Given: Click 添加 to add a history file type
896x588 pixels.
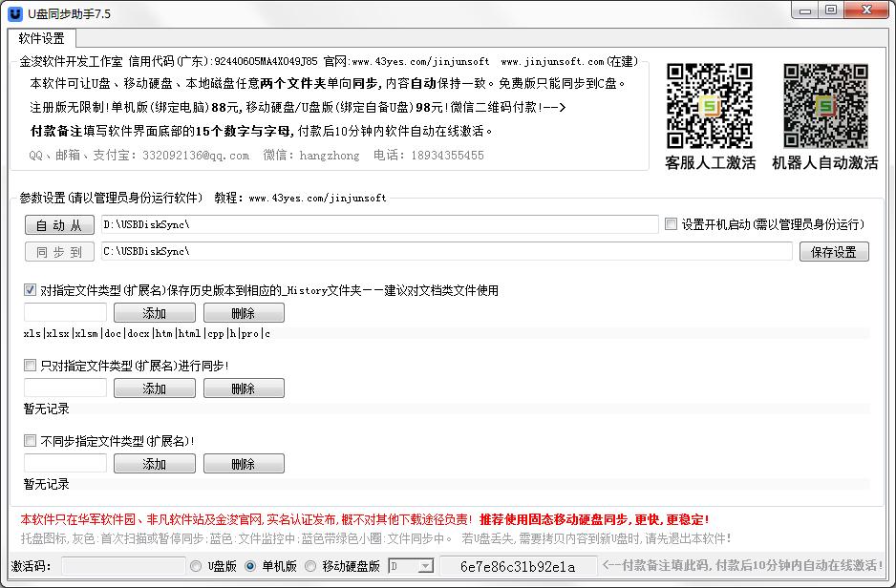Looking at the screenshot, I should [x=154, y=312].
